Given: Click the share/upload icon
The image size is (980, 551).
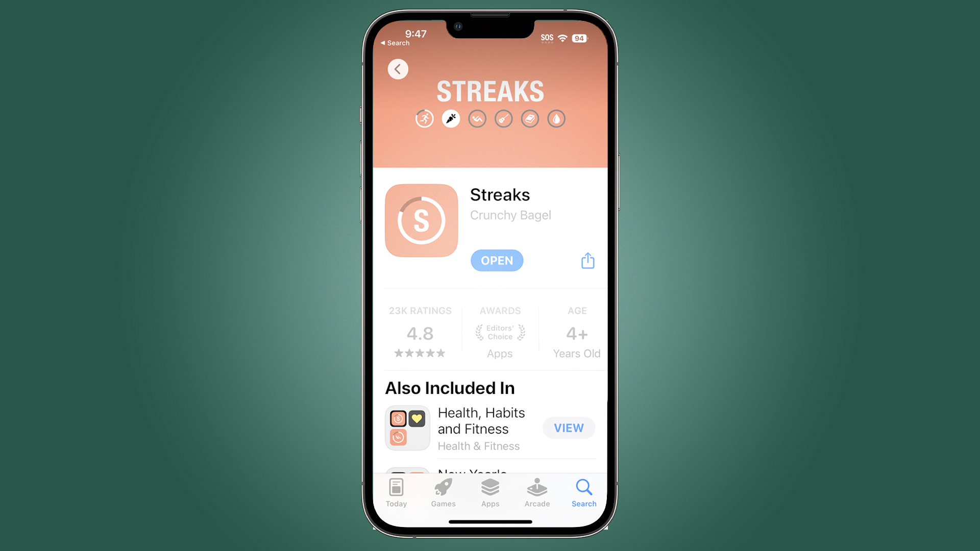Looking at the screenshot, I should (587, 260).
